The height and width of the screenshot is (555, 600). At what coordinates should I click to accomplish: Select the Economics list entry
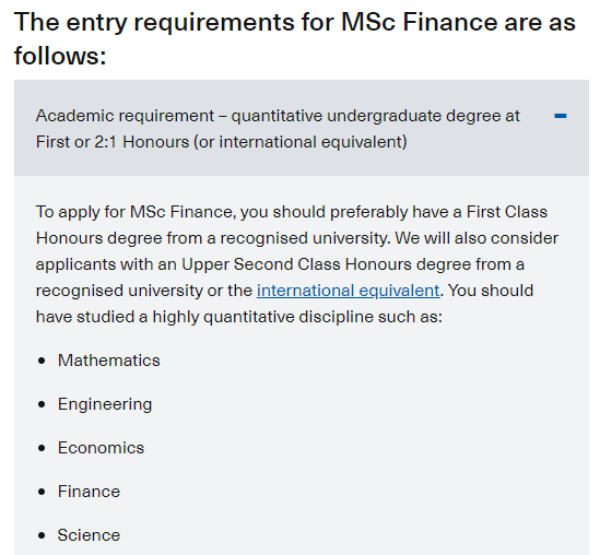click(x=100, y=448)
